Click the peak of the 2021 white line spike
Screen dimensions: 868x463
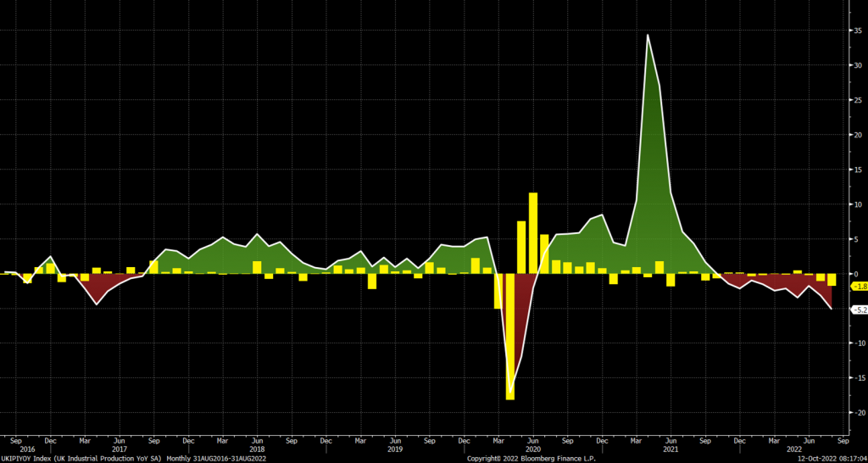(648, 36)
